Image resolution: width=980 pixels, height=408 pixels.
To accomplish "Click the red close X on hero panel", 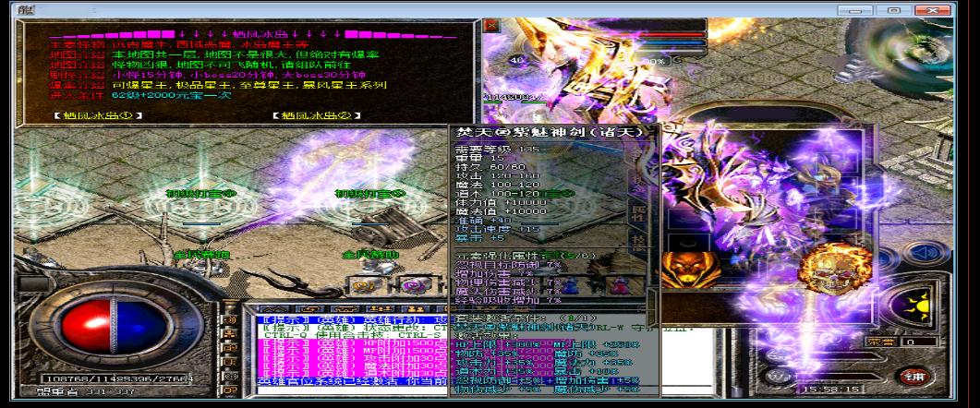I will [x=491, y=26].
